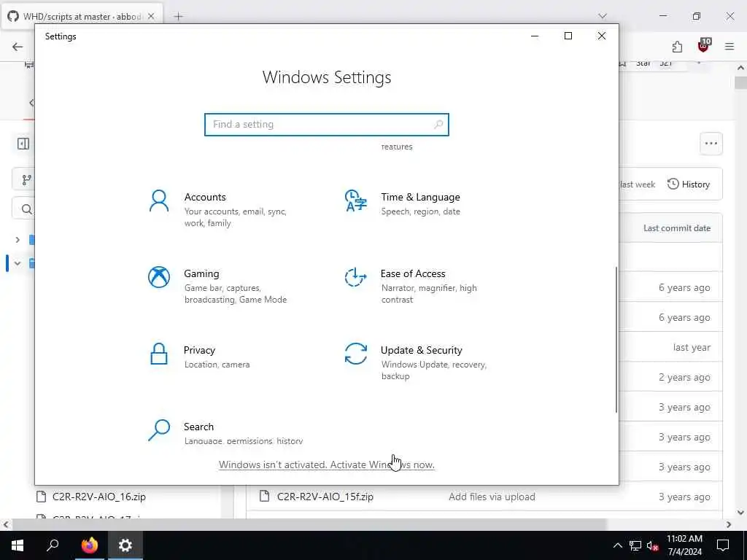747x560 pixels.
Task: Collapse the expanded folder in GitHub tree
Action: tap(18, 262)
